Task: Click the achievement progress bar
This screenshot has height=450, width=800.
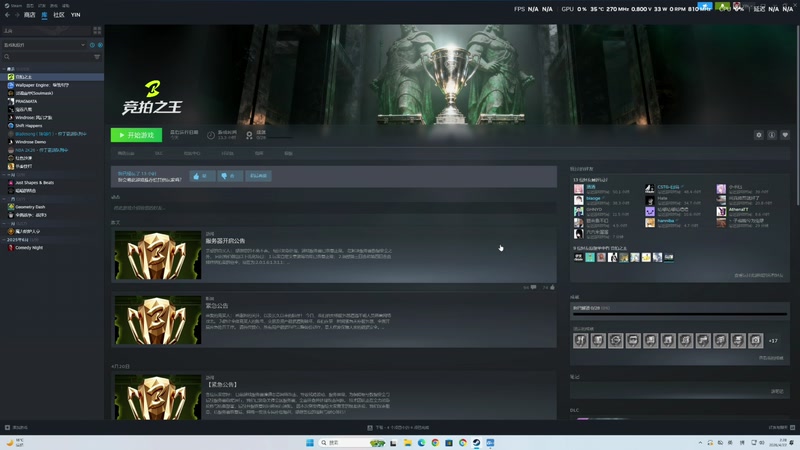Action: pos(680,314)
